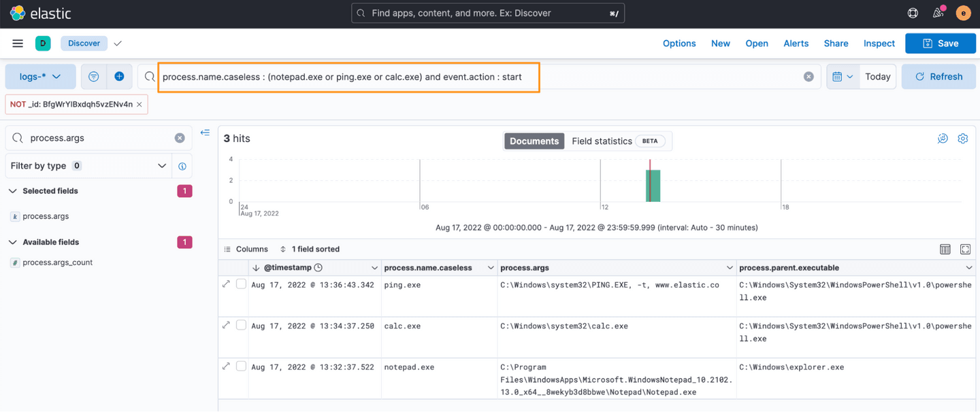Enter fullscreen mode for document table
The height and width of the screenshot is (412, 980).
click(965, 250)
